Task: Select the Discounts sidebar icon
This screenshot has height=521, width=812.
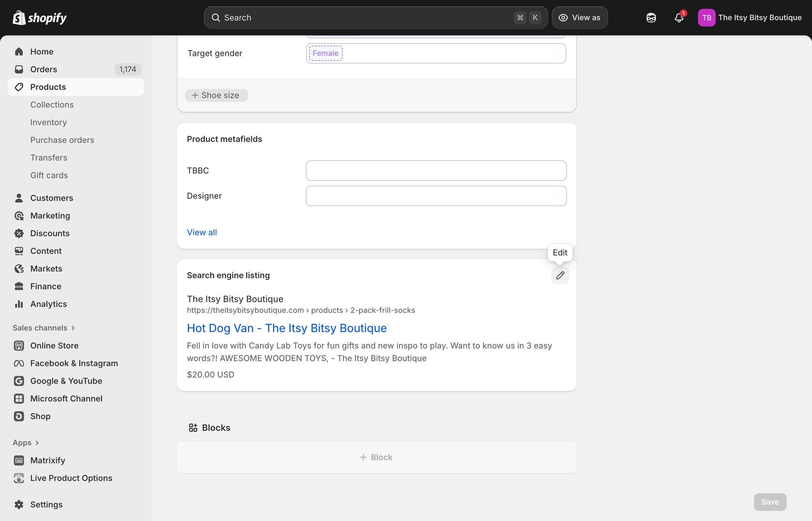Action: (x=19, y=233)
